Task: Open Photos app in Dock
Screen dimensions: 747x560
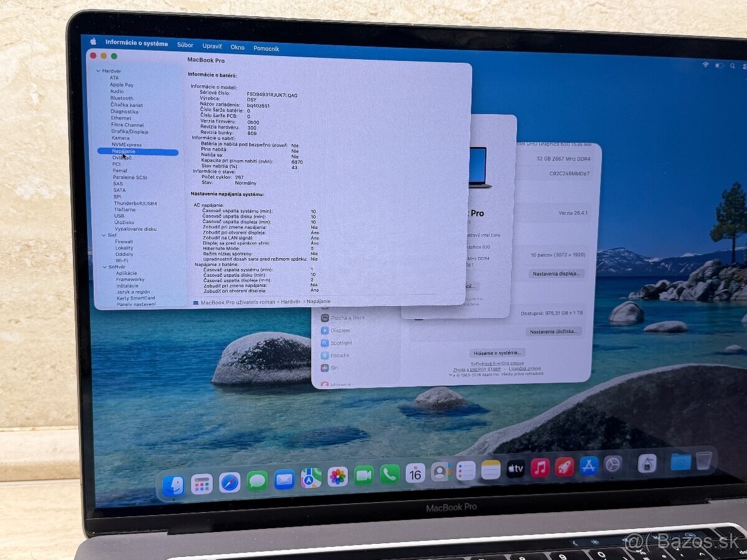Action: click(x=338, y=477)
